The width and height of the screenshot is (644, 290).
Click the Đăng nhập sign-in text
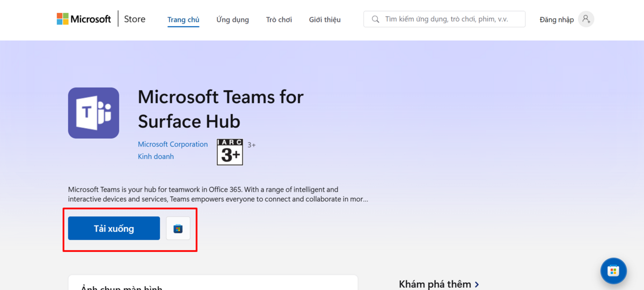[x=557, y=20]
